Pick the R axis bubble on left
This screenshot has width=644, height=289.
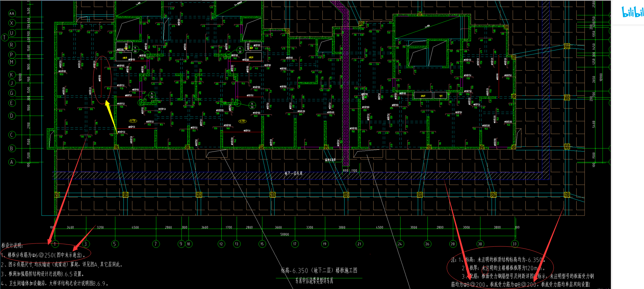[12, 45]
